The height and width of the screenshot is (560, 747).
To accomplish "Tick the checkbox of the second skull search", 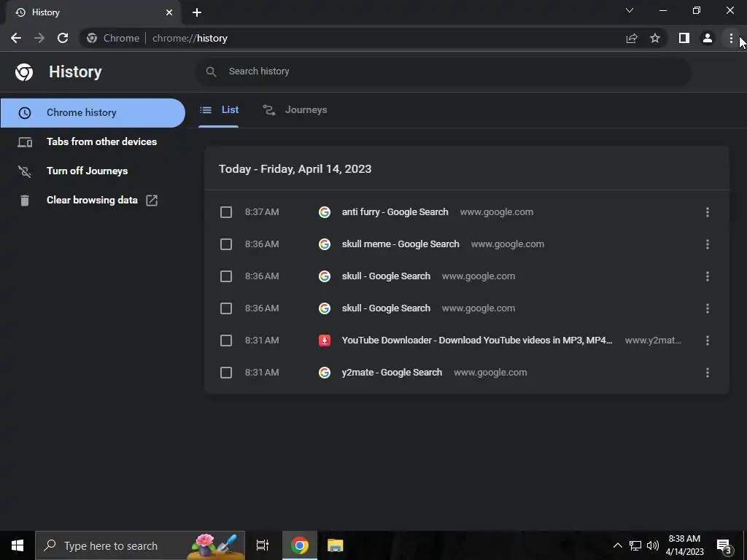I will click(x=226, y=308).
